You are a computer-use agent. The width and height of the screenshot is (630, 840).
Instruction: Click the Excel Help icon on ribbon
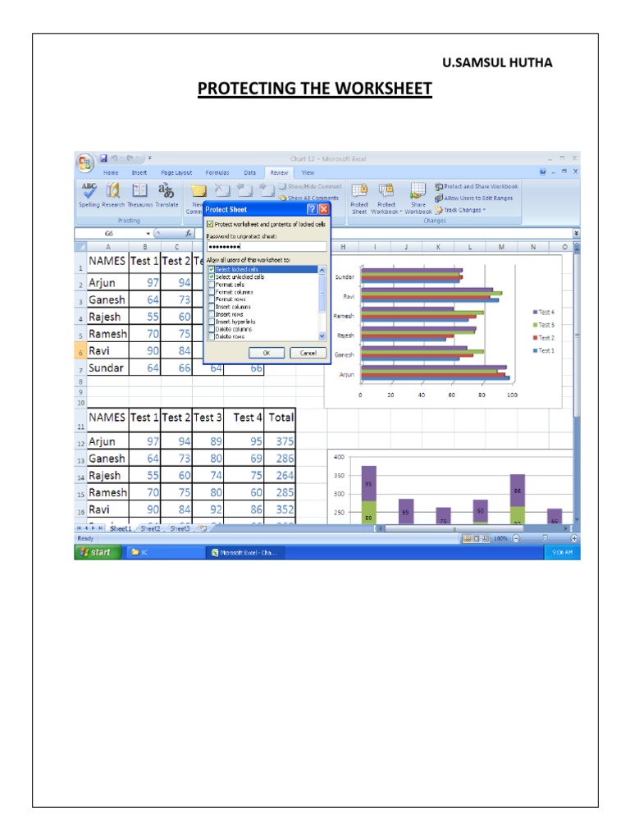pos(543,172)
